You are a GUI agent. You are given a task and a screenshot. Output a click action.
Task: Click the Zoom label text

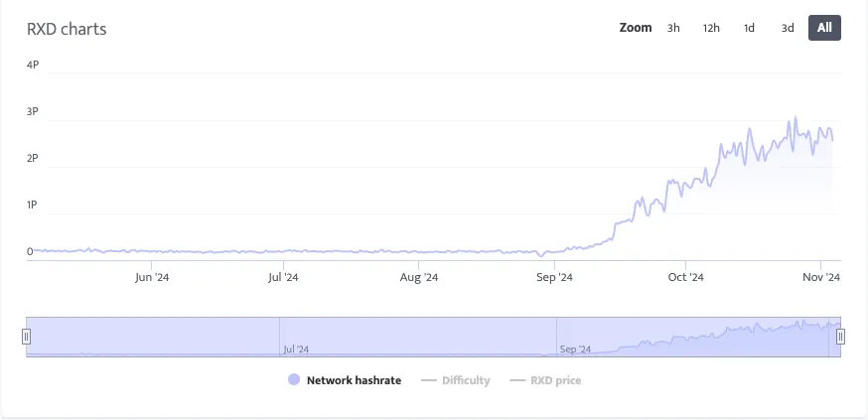[x=636, y=28]
